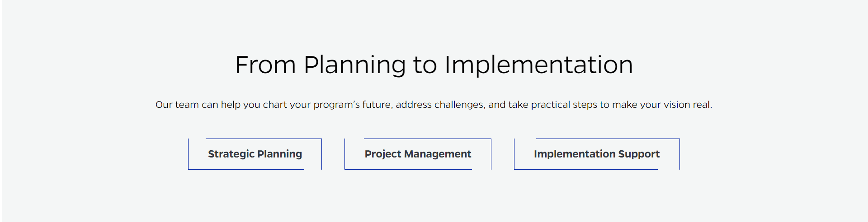Click the Project Management button
Viewport: 868px width, 222px height.
pos(418,154)
